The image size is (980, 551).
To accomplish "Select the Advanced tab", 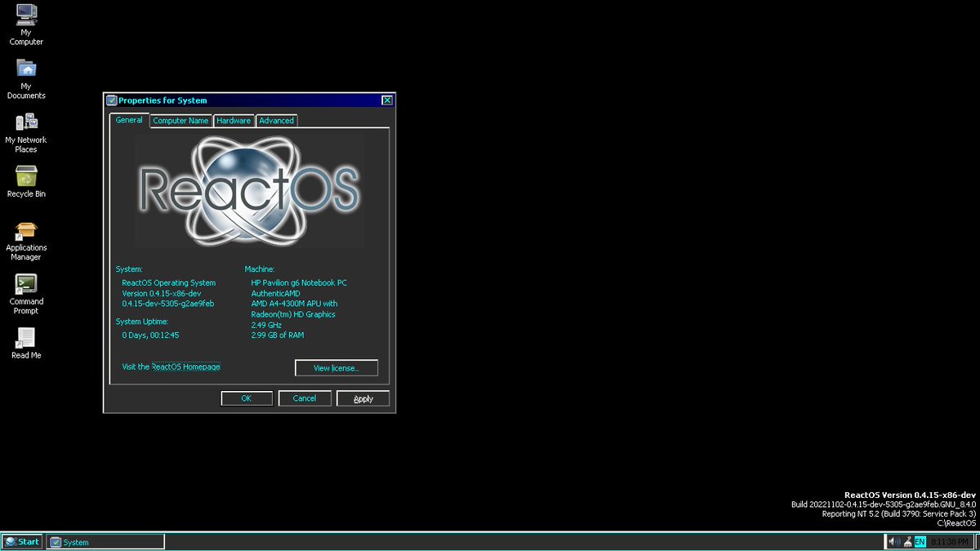I will tap(276, 120).
